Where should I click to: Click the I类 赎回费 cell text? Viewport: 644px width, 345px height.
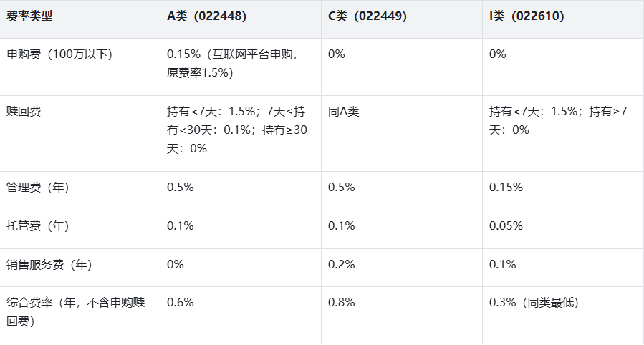pyautogui.click(x=558, y=120)
